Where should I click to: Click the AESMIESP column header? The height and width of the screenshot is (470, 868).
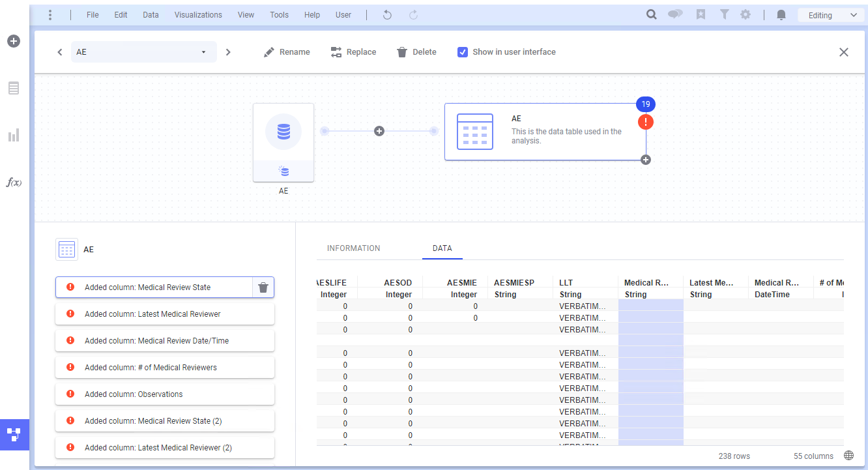point(520,288)
